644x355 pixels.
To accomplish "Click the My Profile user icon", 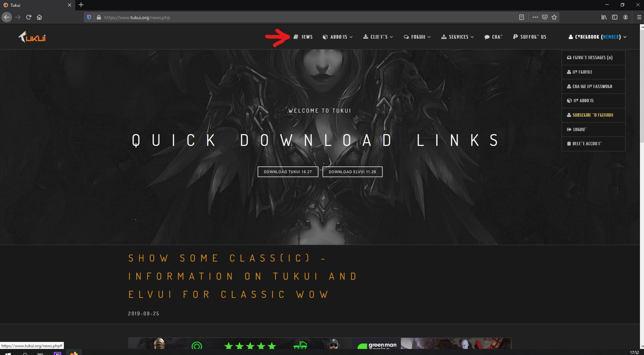I will (x=569, y=72).
